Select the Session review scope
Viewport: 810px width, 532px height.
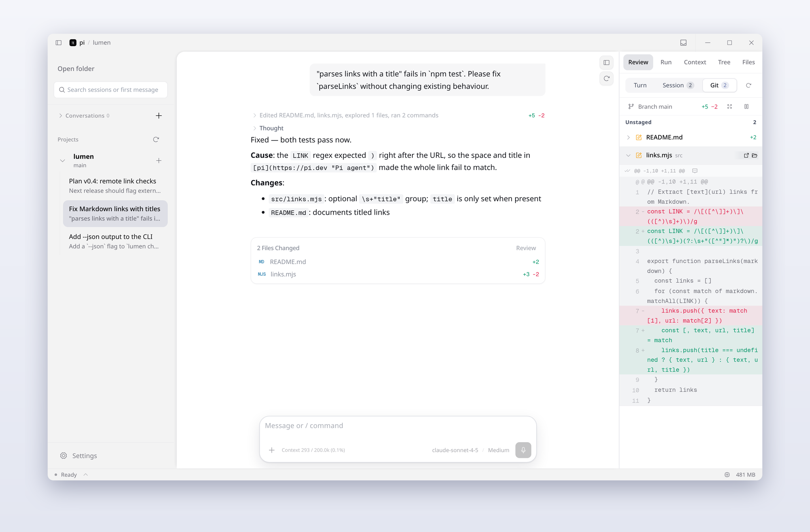678,85
